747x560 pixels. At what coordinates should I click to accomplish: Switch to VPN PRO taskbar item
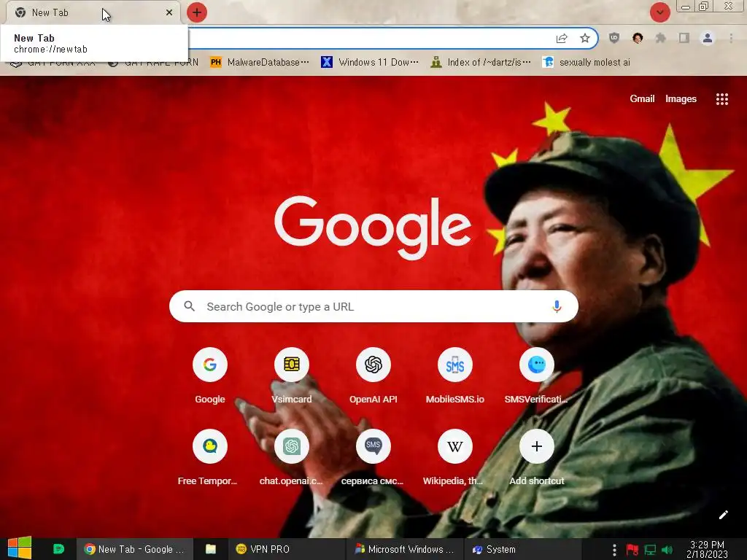click(x=287, y=549)
